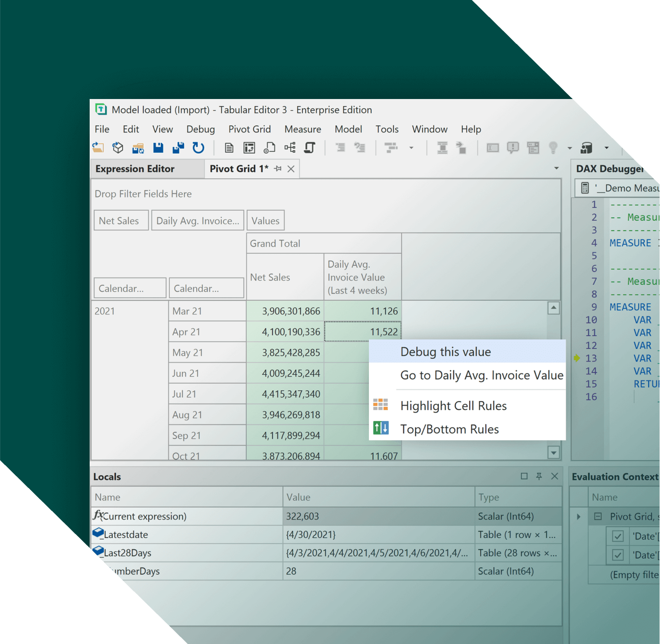The image size is (660, 644).
Task: Click the open model cube icon
Action: (x=118, y=148)
